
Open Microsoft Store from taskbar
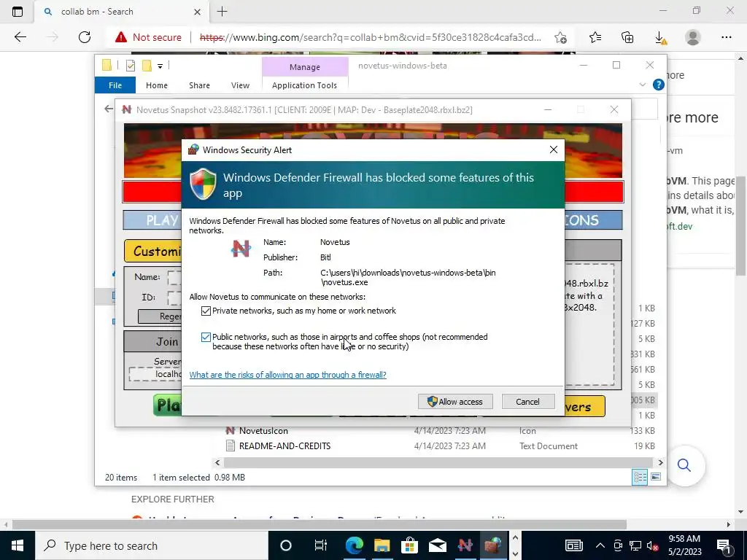tap(409, 545)
